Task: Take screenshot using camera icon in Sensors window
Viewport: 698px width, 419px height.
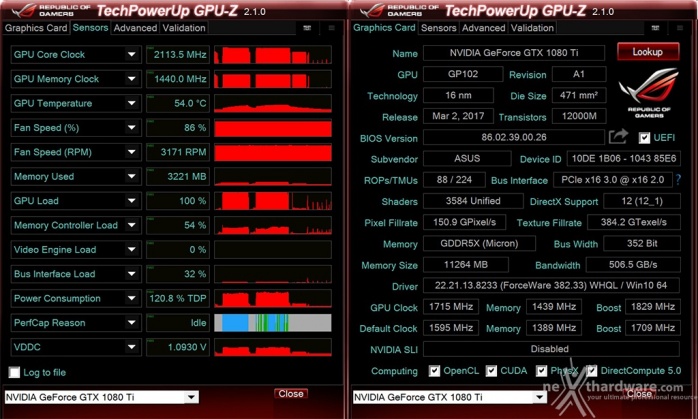Action: click(x=307, y=28)
